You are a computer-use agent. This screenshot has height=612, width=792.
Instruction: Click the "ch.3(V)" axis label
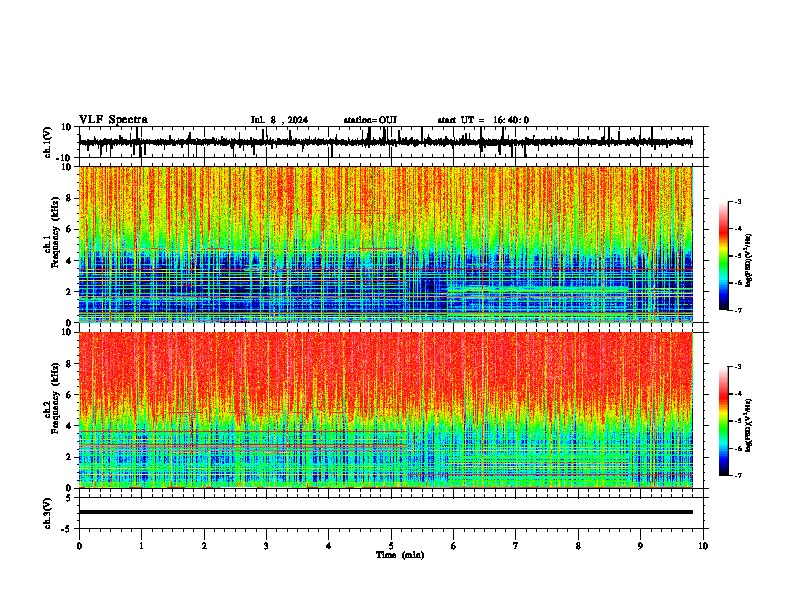48,513
